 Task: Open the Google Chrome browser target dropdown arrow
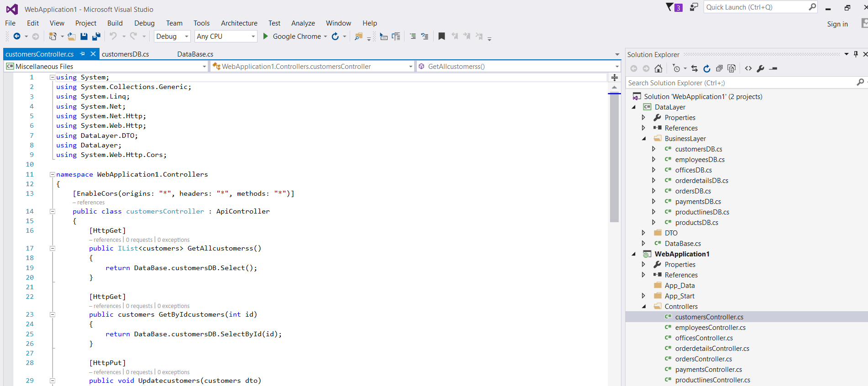click(x=325, y=37)
